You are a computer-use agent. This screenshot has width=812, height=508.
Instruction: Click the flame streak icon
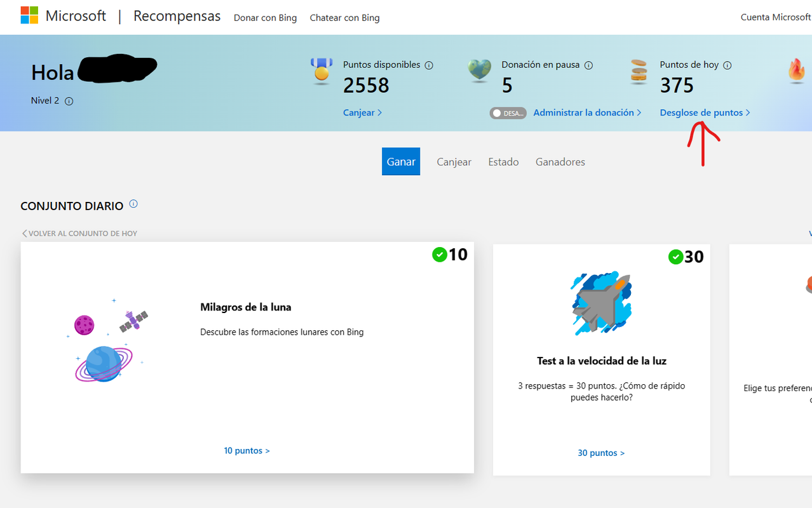pyautogui.click(x=797, y=70)
